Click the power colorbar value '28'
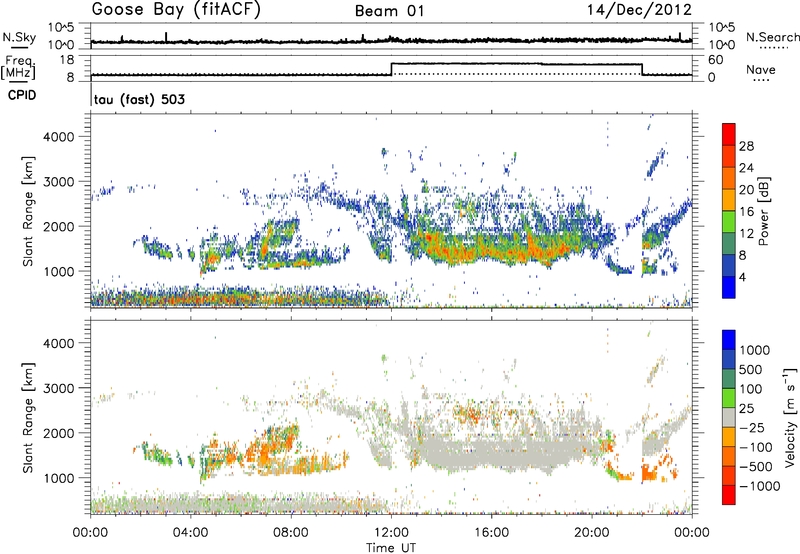Screen dimensions: 800x554 point(746,146)
